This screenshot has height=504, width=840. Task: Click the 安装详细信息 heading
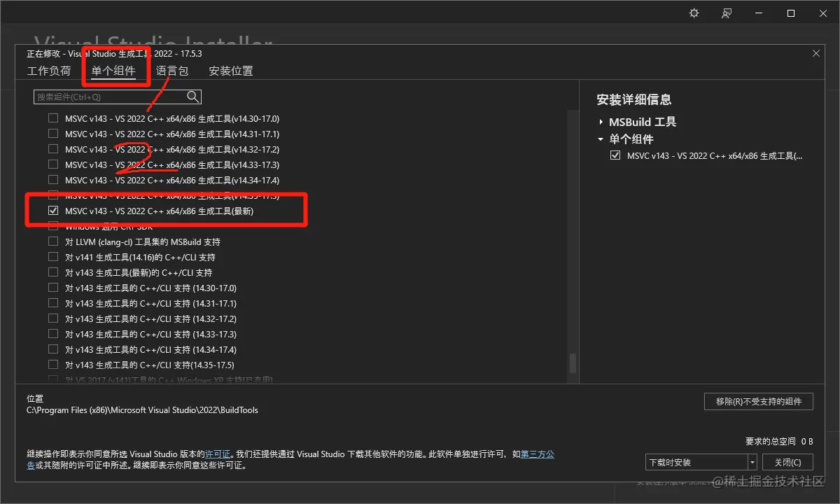[634, 99]
